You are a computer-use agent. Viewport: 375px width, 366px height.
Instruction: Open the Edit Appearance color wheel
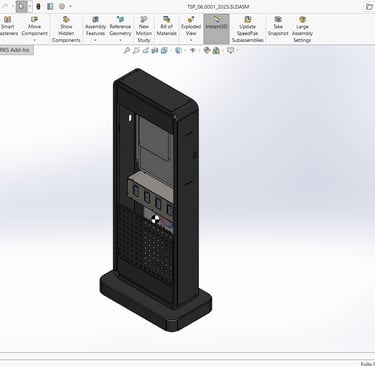207,50
